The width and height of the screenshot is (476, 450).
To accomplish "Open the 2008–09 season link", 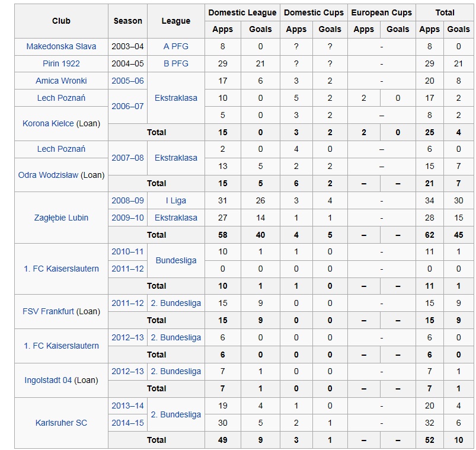I will 127,201.
